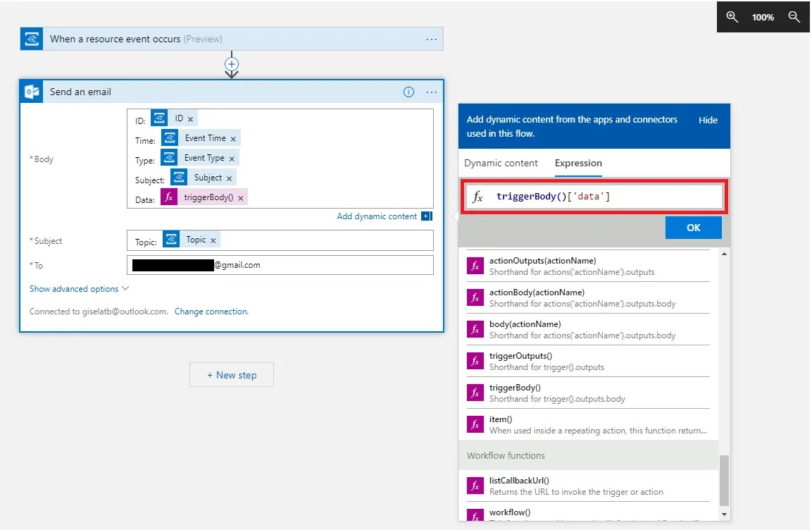Image resolution: width=812 pixels, height=530 pixels.
Task: Choose body(actionName) function
Action: [588, 330]
